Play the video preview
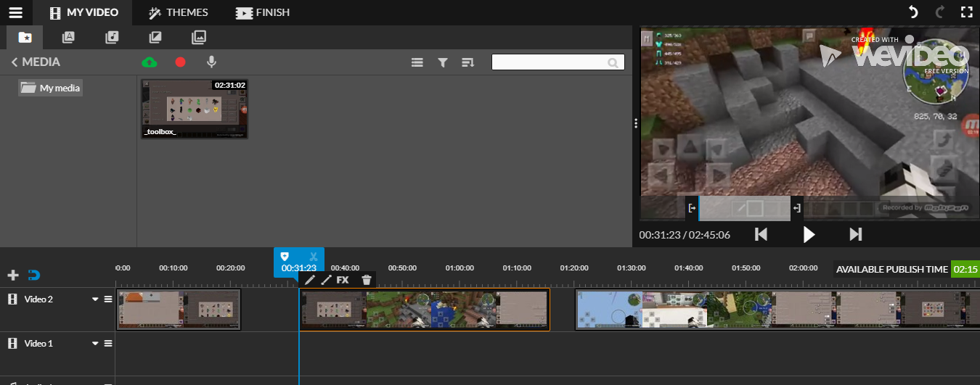This screenshot has height=385, width=980. coord(809,234)
